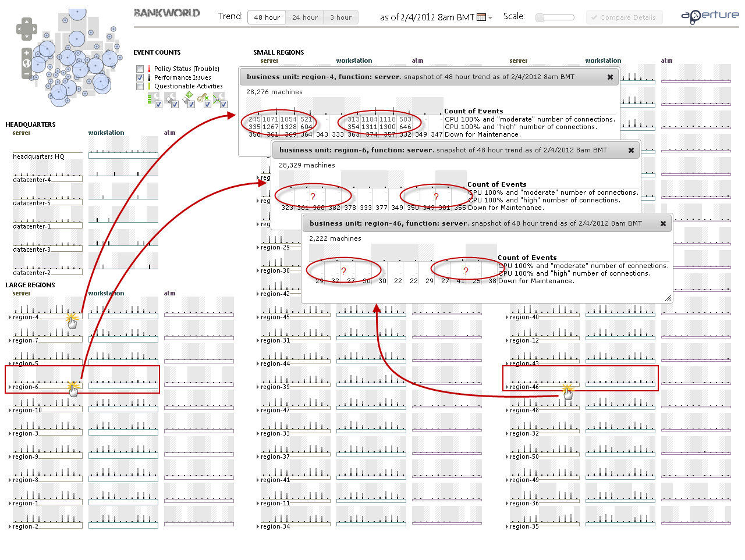This screenshot has width=745, height=560.
Task: Click the region-9 label
Action: (x=26, y=457)
